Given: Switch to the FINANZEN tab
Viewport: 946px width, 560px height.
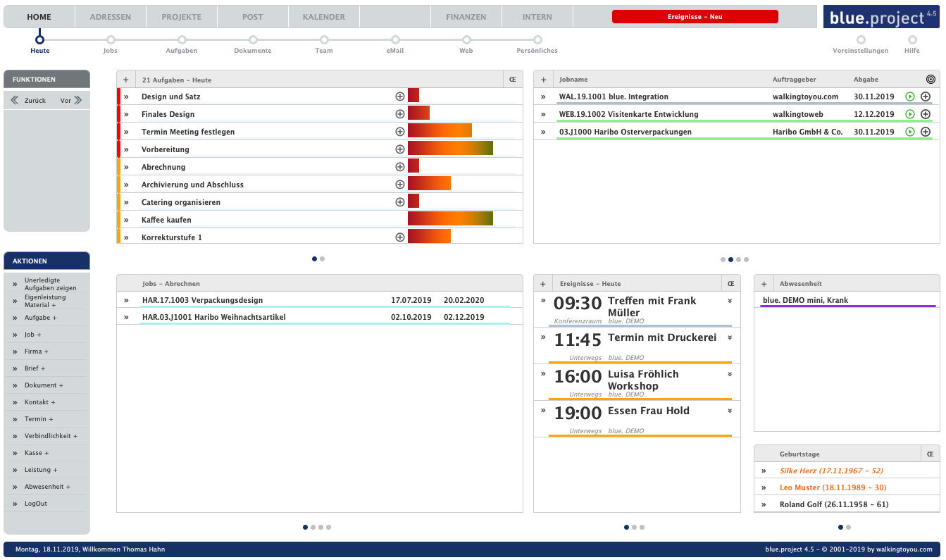Looking at the screenshot, I should tap(466, 17).
